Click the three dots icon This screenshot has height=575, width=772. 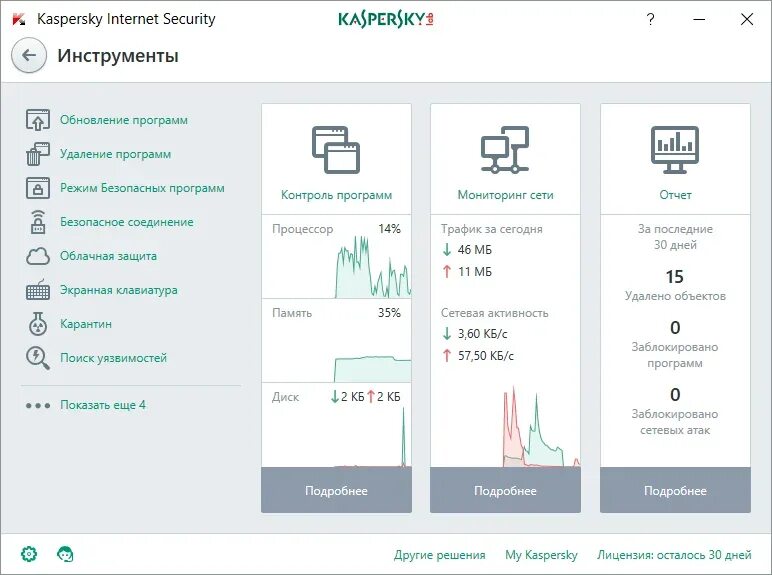pyautogui.click(x=38, y=406)
